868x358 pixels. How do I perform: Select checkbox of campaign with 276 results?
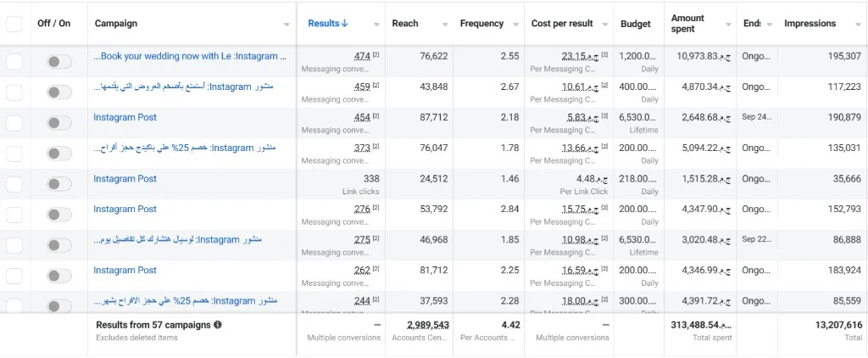[14, 215]
